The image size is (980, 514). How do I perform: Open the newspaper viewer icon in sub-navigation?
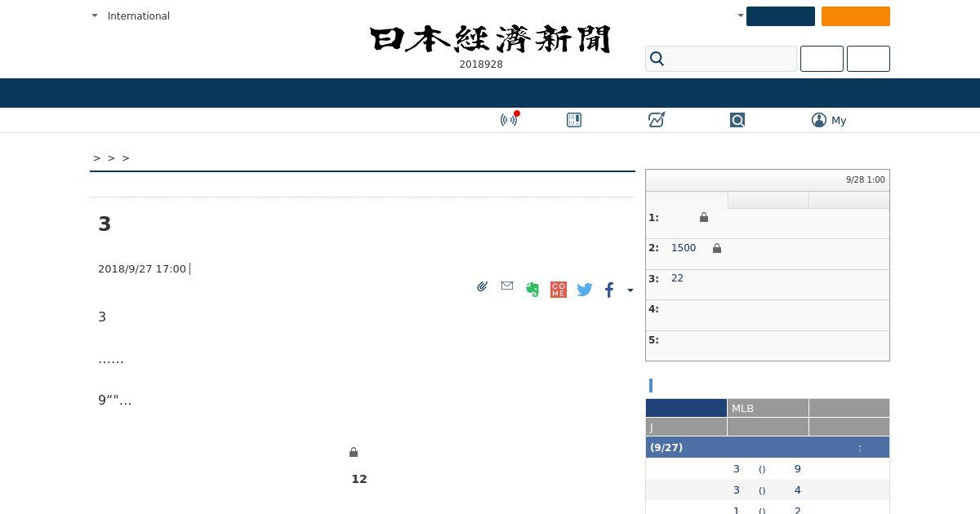click(x=574, y=120)
